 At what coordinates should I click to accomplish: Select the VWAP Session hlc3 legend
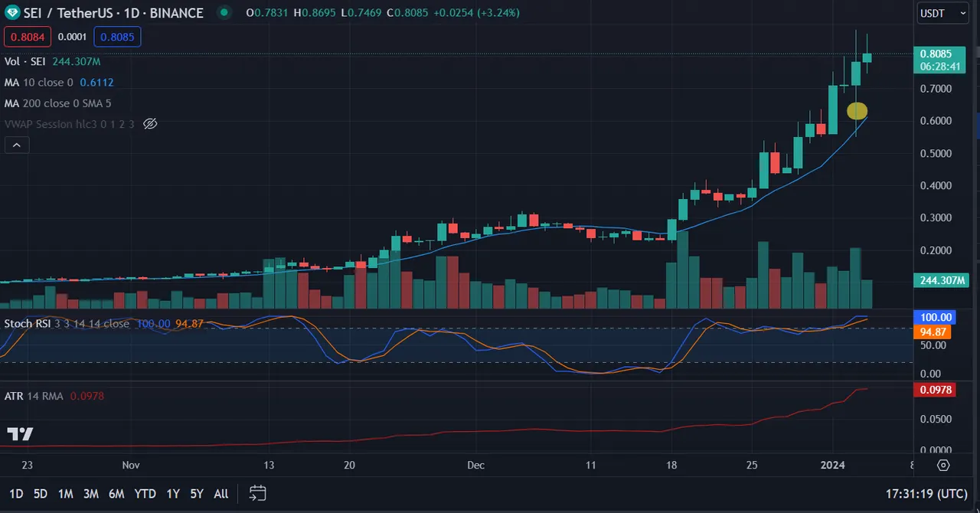pyautogui.click(x=70, y=124)
